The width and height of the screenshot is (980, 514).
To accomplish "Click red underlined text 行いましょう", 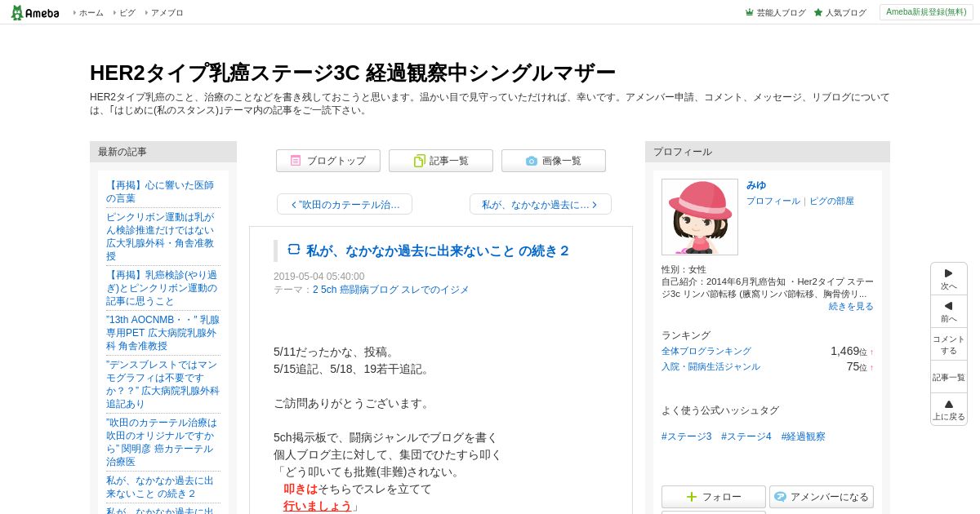I will pos(318,506).
